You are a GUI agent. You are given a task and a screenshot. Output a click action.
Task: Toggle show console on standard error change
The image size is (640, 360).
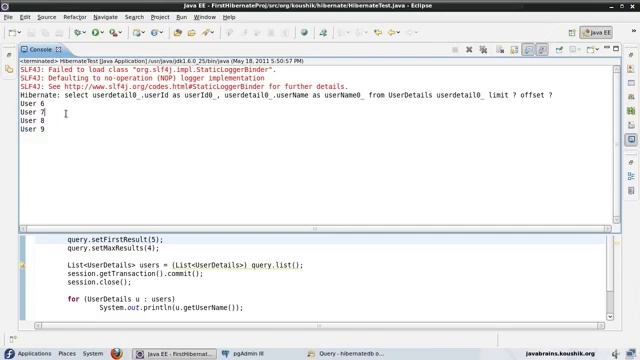tap(542, 50)
